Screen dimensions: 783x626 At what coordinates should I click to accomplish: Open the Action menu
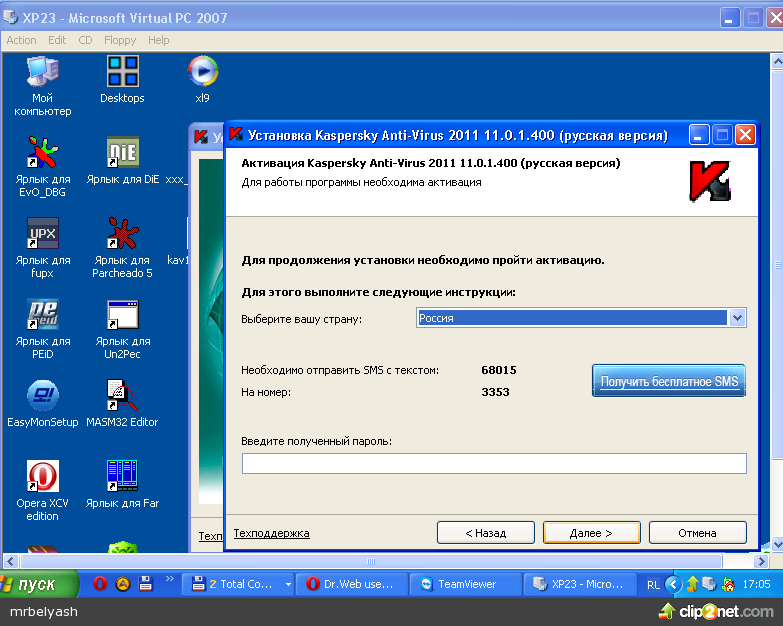21,40
